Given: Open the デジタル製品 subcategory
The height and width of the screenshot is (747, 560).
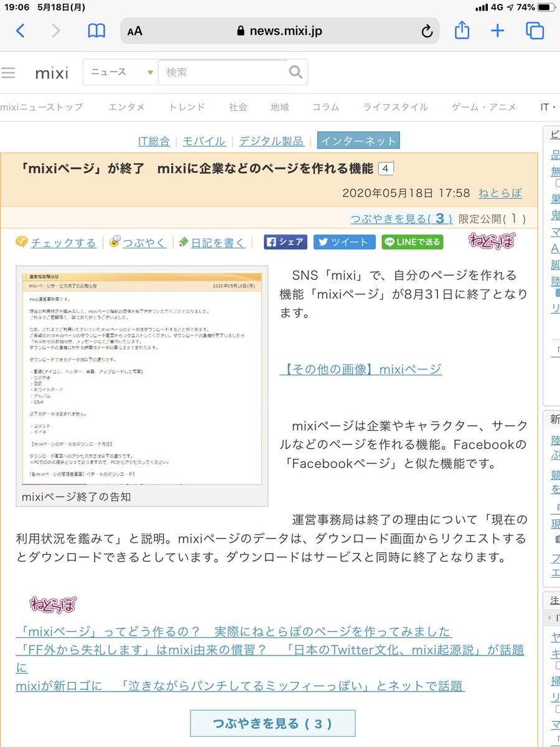Looking at the screenshot, I should (x=271, y=141).
